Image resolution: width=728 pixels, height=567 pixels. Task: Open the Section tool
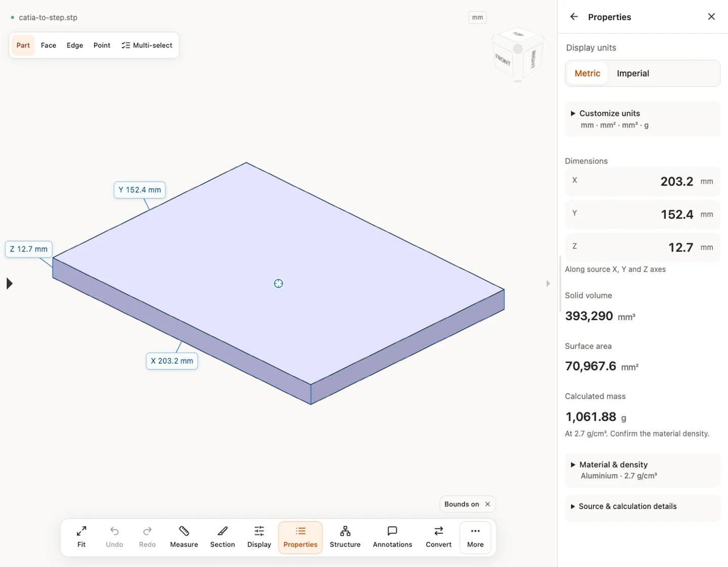coord(222,537)
